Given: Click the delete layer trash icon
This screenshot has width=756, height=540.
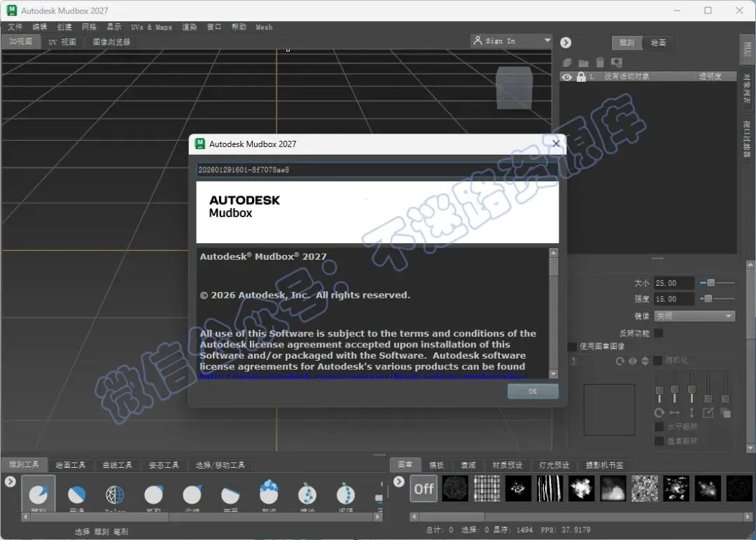Looking at the screenshot, I should (600, 62).
